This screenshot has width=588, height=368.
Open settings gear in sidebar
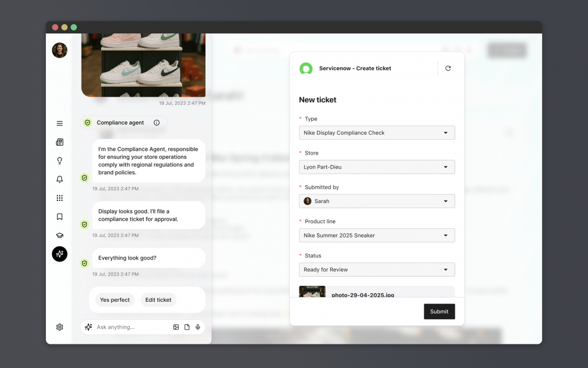click(60, 327)
